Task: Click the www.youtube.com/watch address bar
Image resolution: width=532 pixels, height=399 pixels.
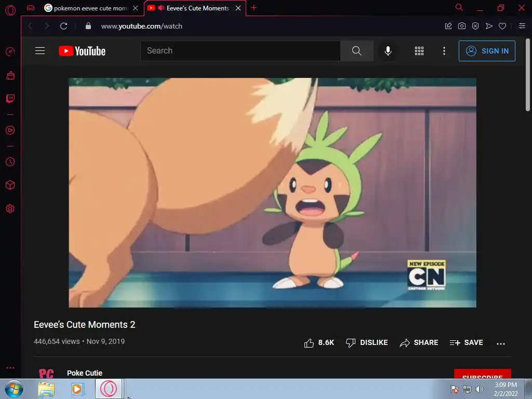Action: click(x=141, y=26)
